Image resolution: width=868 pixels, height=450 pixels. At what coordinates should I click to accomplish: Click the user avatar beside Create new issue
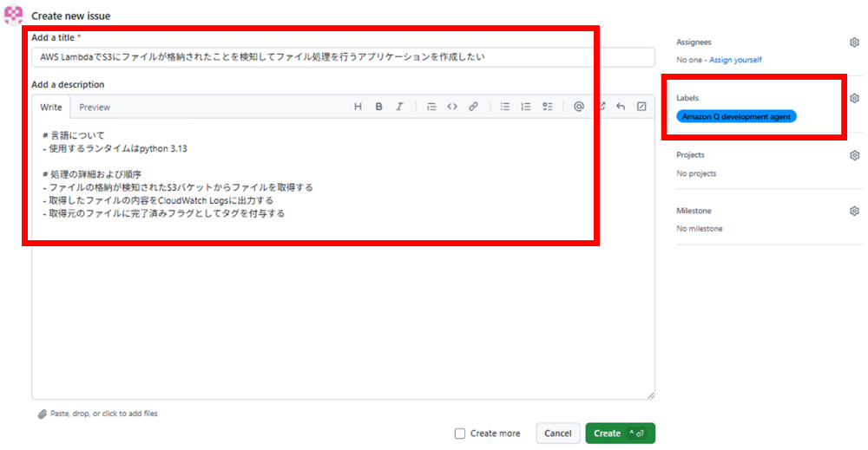point(13,15)
